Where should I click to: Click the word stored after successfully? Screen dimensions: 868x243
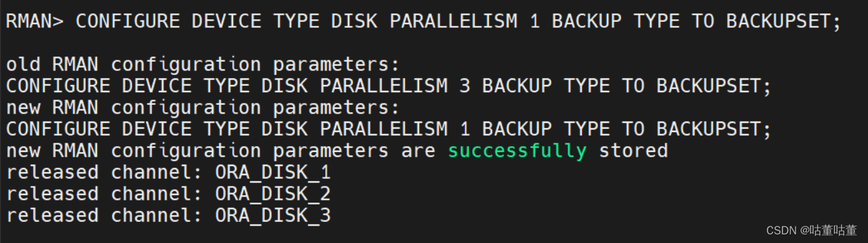pos(633,151)
